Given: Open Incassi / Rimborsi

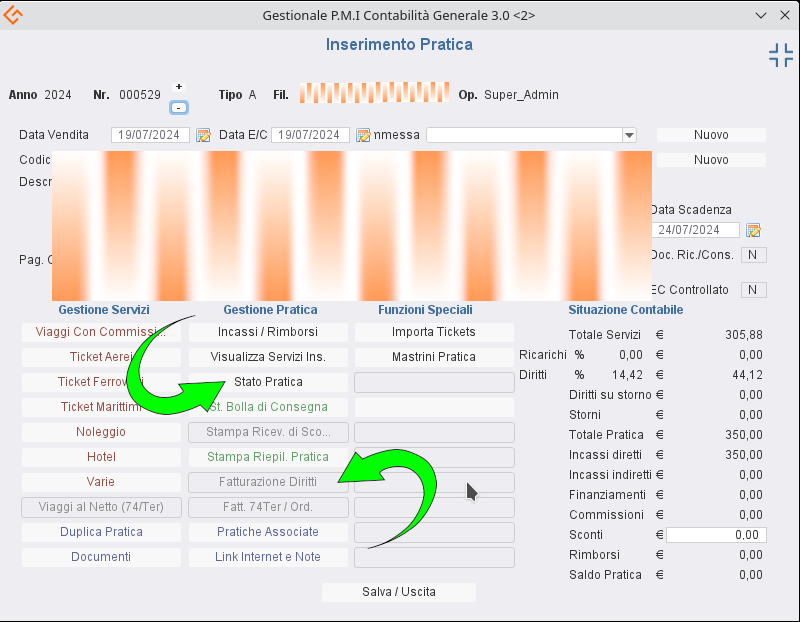Looking at the screenshot, I should tap(268, 332).
